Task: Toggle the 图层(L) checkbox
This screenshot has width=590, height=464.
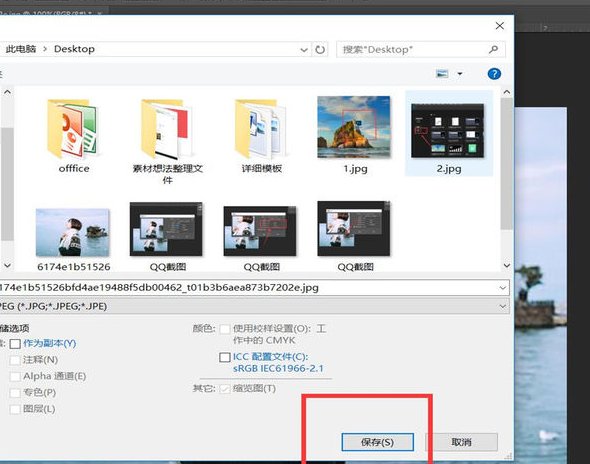Action: click(x=15, y=409)
